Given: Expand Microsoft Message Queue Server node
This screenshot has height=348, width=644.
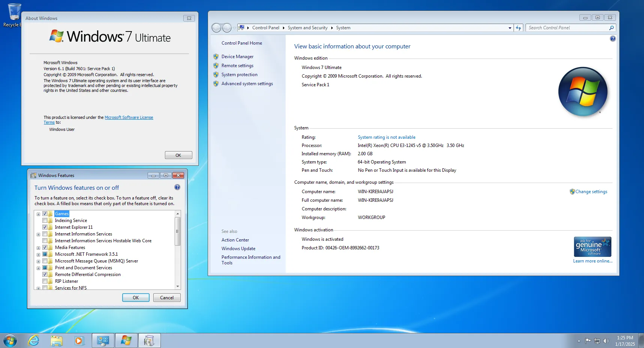Looking at the screenshot, I should pos(38,261).
